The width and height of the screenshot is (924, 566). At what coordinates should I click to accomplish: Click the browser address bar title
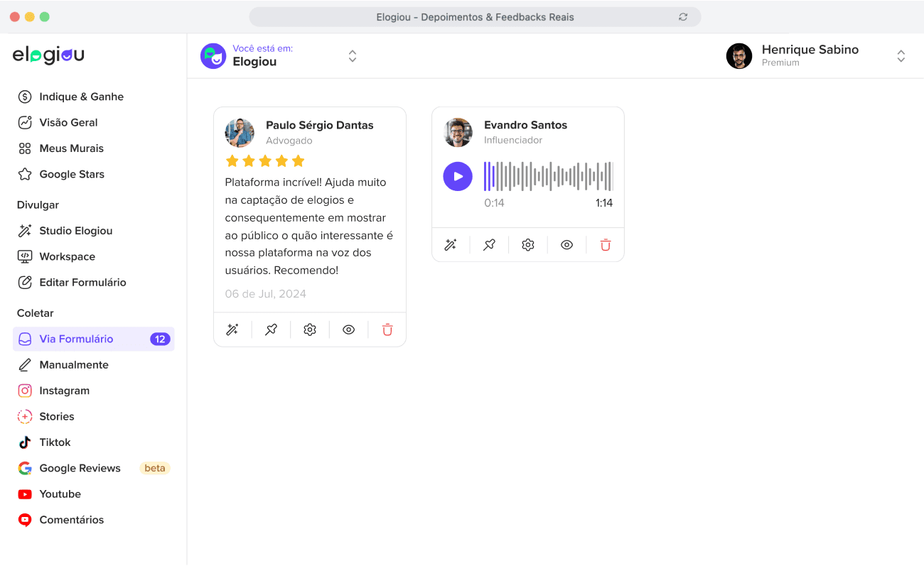(x=475, y=17)
